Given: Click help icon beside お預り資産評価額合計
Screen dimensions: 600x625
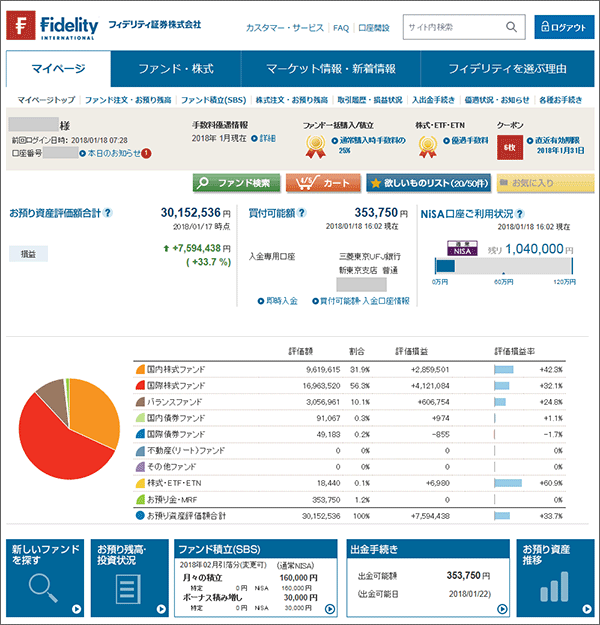Looking at the screenshot, I should (x=107, y=213).
